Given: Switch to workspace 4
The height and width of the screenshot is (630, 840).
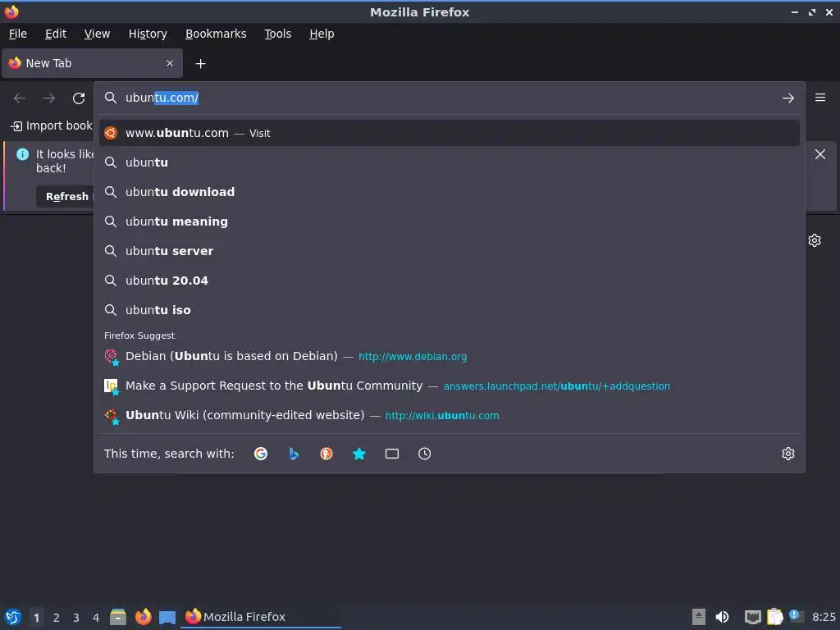Looking at the screenshot, I should point(96,618).
